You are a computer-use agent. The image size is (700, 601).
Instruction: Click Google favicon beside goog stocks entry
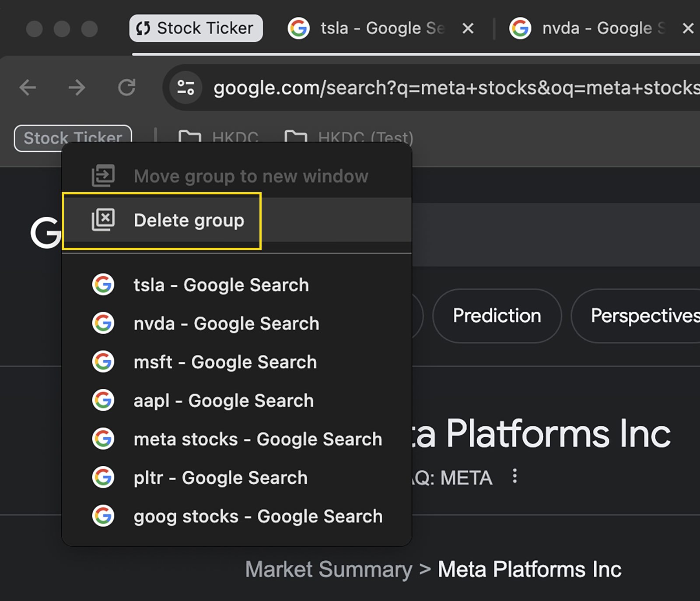pyautogui.click(x=103, y=516)
